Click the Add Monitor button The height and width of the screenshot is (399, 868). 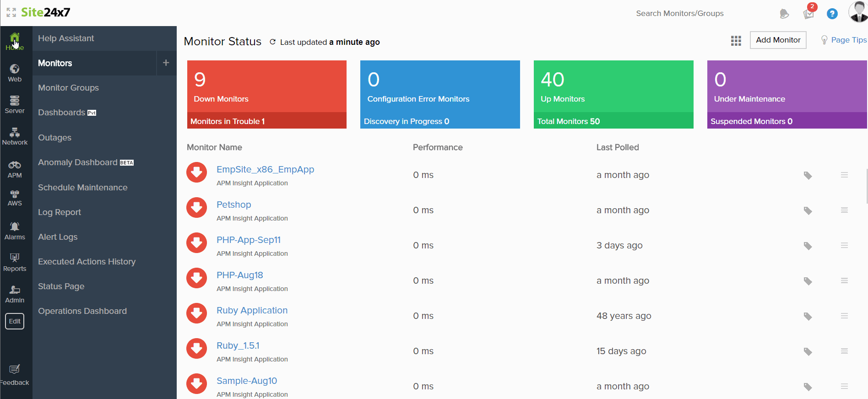[778, 40]
